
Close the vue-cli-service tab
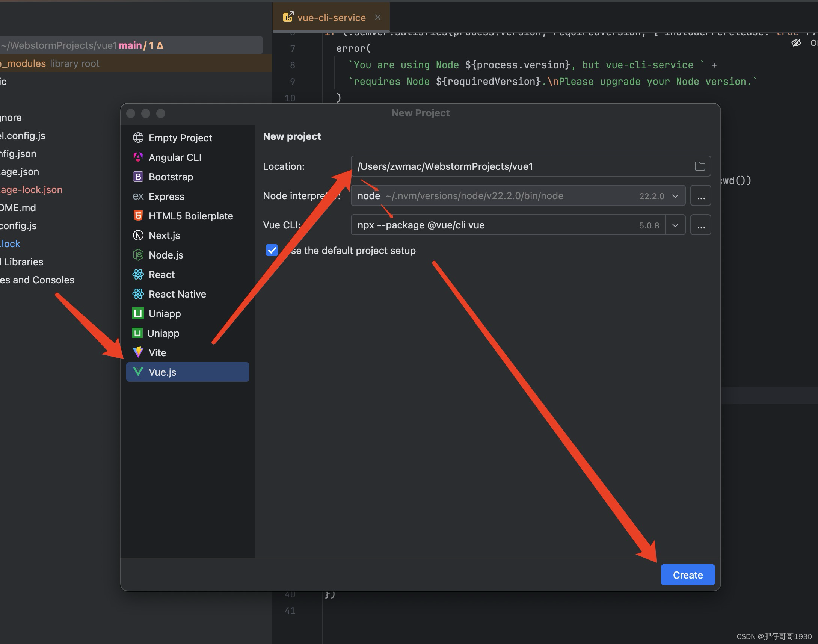tap(377, 17)
